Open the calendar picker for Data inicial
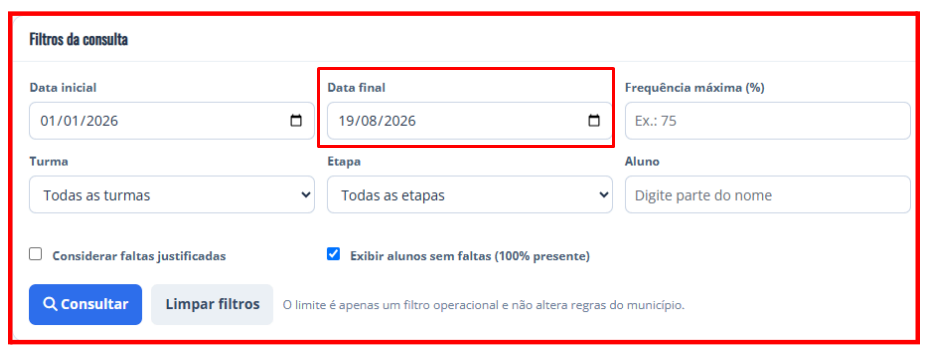The height and width of the screenshot is (360, 933). [296, 121]
